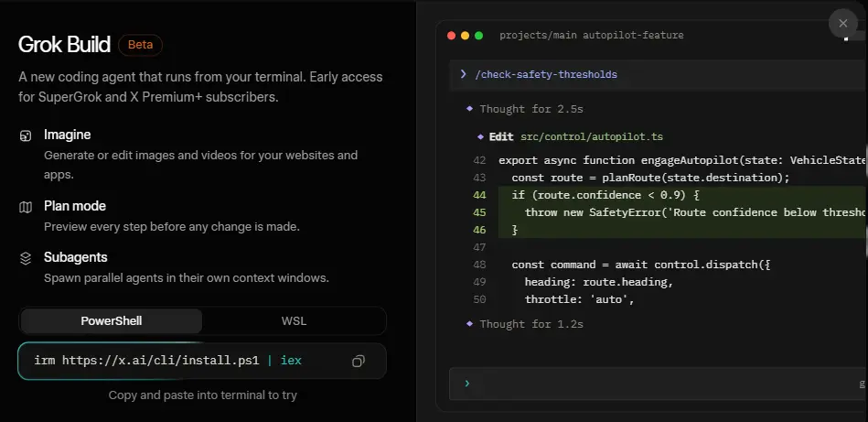
Task: Click the Plan mode title text
Action: point(75,206)
